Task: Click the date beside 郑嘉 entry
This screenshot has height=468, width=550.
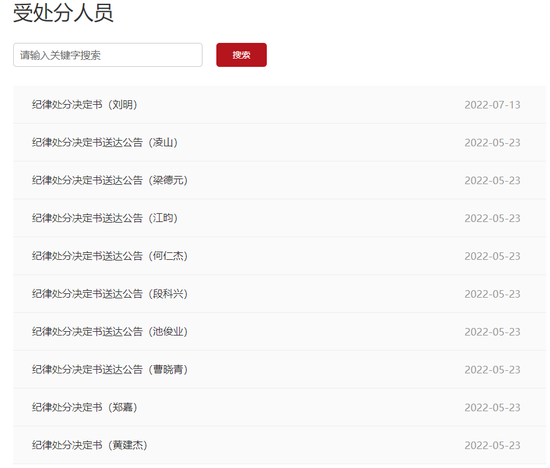Action: 492,408
